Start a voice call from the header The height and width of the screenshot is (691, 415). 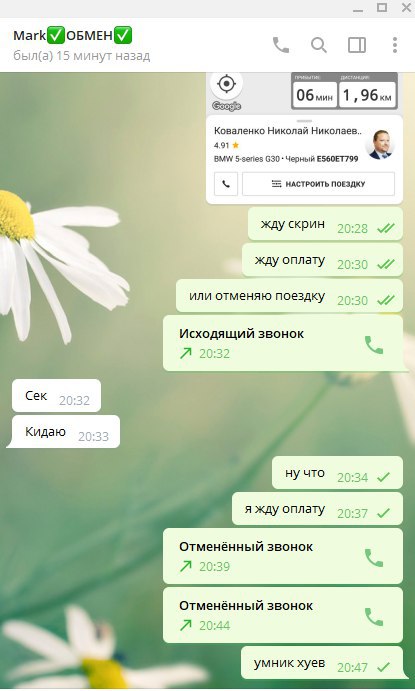[x=281, y=45]
